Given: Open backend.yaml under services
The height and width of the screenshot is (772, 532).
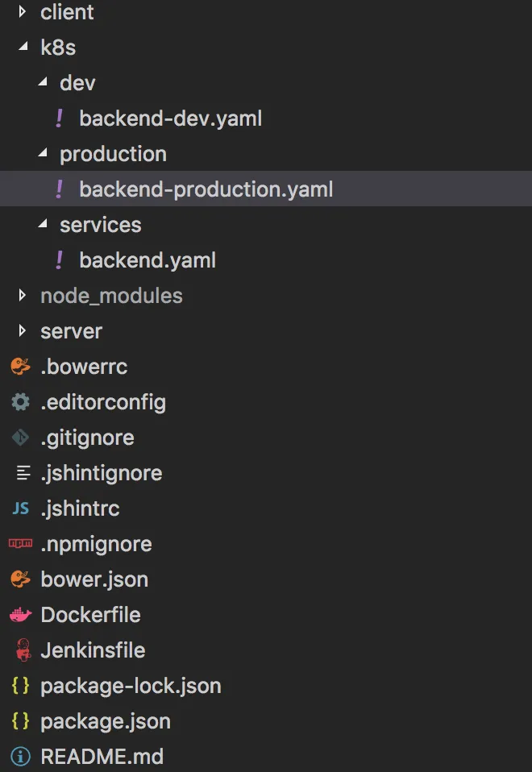Looking at the screenshot, I should [x=148, y=260].
